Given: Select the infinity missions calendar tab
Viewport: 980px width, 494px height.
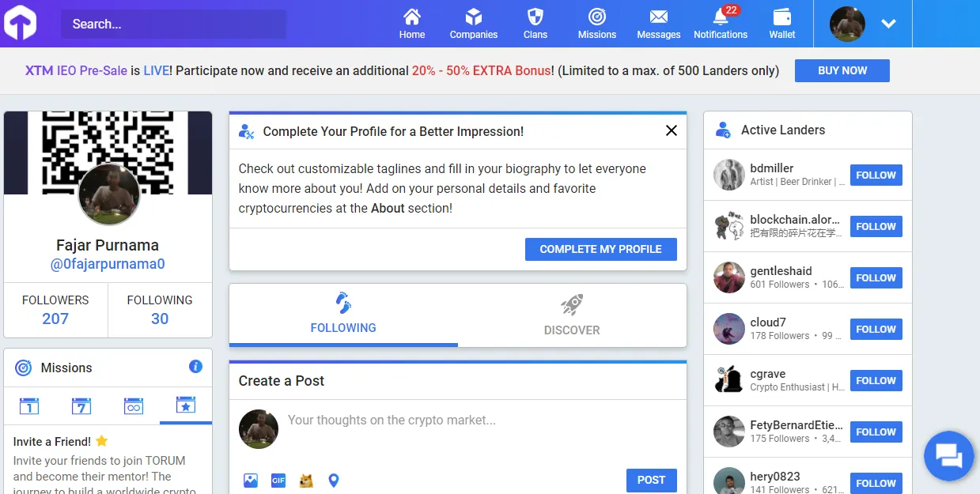Looking at the screenshot, I should click(x=134, y=406).
